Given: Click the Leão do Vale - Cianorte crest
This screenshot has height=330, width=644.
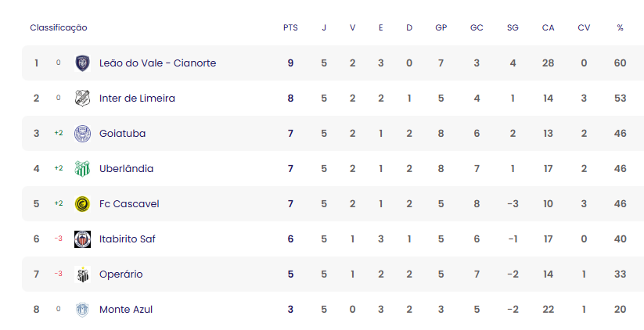Looking at the screenshot, I should click(82, 63).
